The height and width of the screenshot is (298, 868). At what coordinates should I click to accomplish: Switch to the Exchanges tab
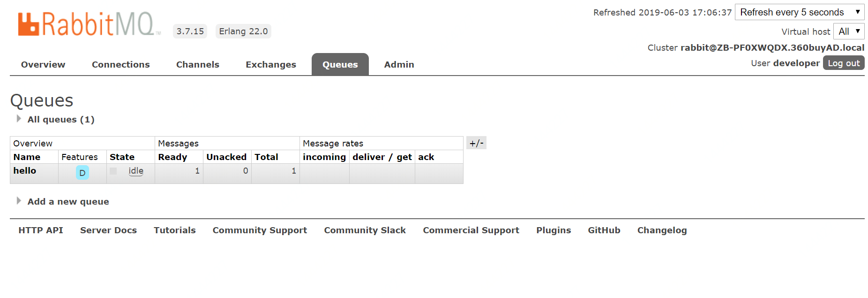(271, 65)
